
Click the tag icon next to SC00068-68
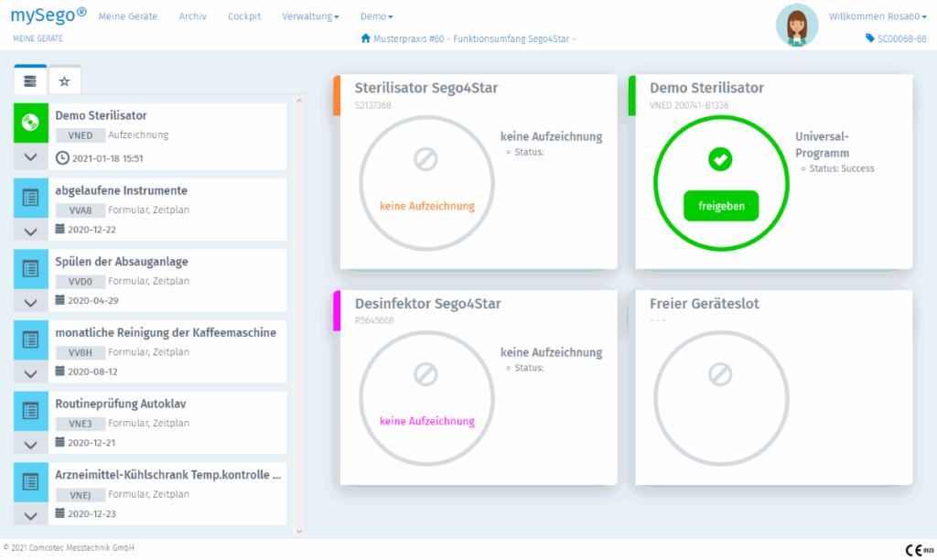[870, 38]
